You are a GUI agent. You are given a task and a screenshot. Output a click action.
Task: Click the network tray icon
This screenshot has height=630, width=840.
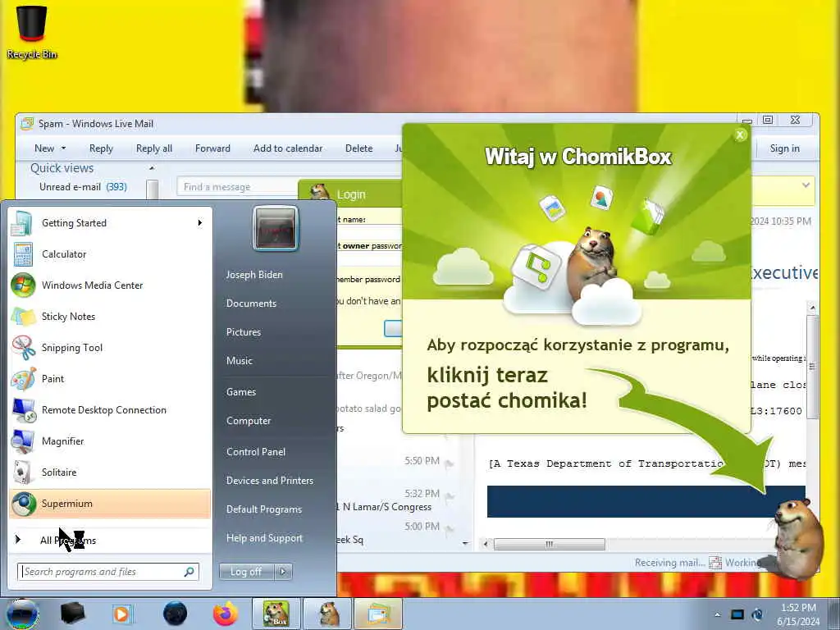point(737,614)
